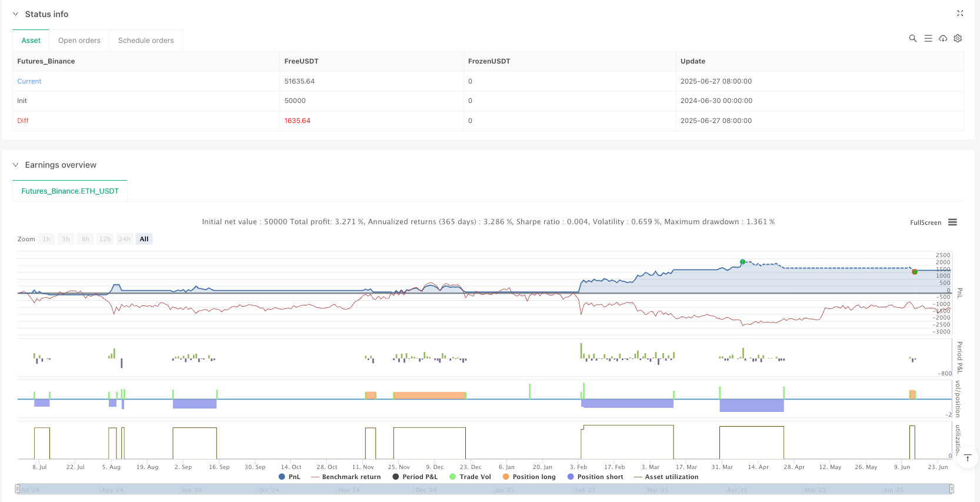Open table settings gear icon
This screenshot has height=502, width=980.
click(x=958, y=38)
